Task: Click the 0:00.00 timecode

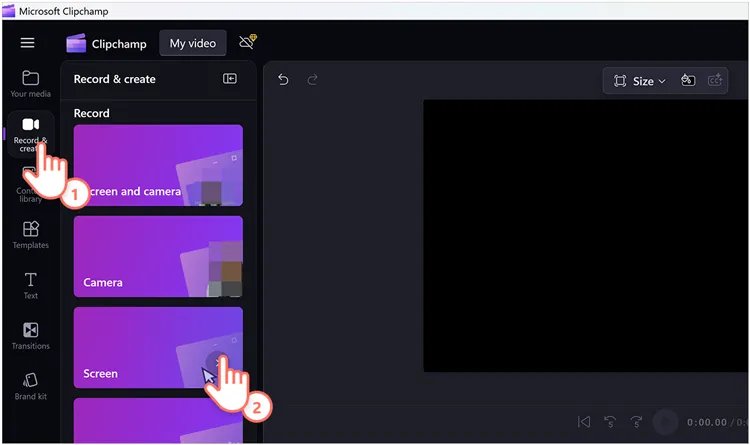Action: 706,423
